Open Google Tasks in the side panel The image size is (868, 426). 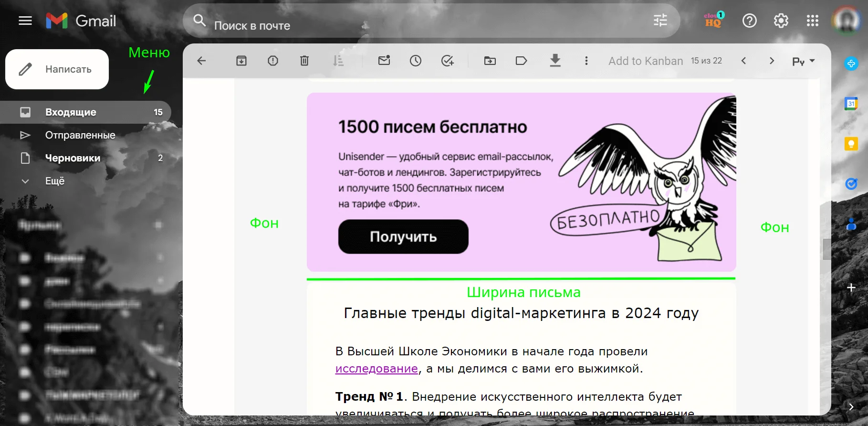[851, 183]
